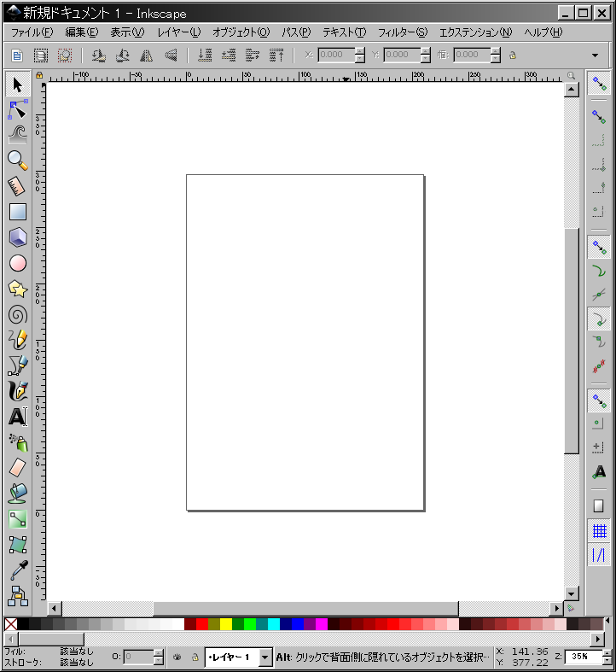Toggle current layer lock icon
The width and height of the screenshot is (616, 672).
(195, 657)
